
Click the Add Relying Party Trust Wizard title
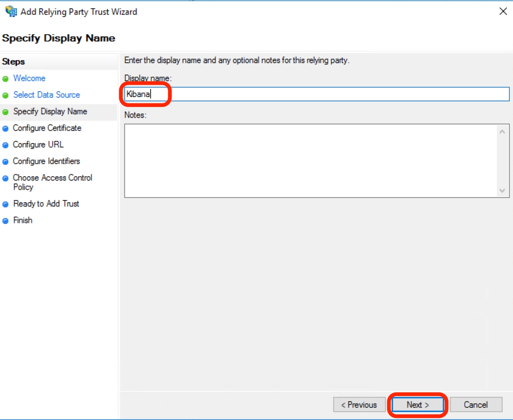point(79,12)
